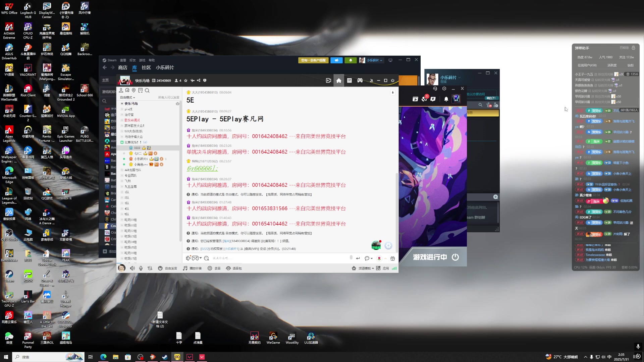Collapse the 比赛现场！！ channel

click(122, 142)
